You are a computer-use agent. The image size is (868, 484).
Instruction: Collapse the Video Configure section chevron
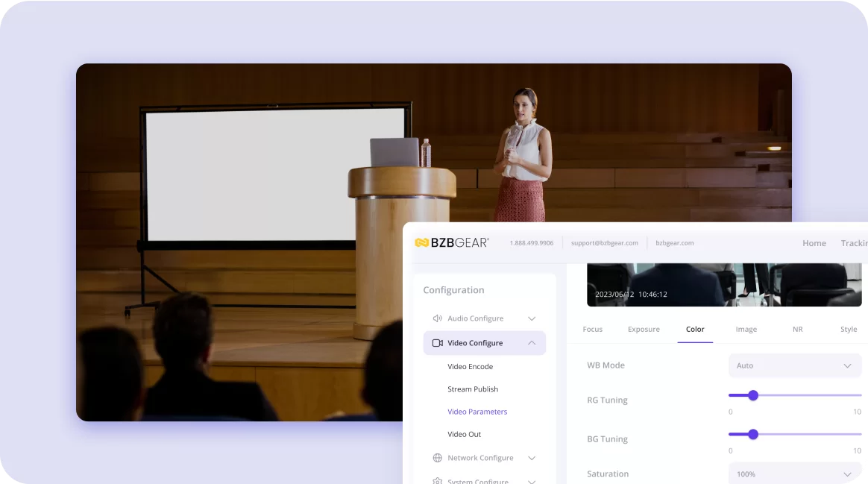(x=532, y=343)
